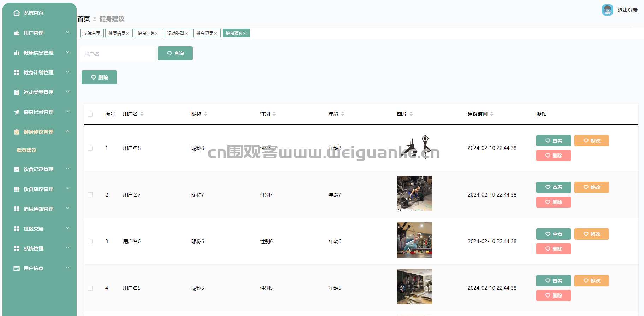Toggle the select-all checkbox in table header
Screen dimensions: 644x316
(x=90, y=114)
